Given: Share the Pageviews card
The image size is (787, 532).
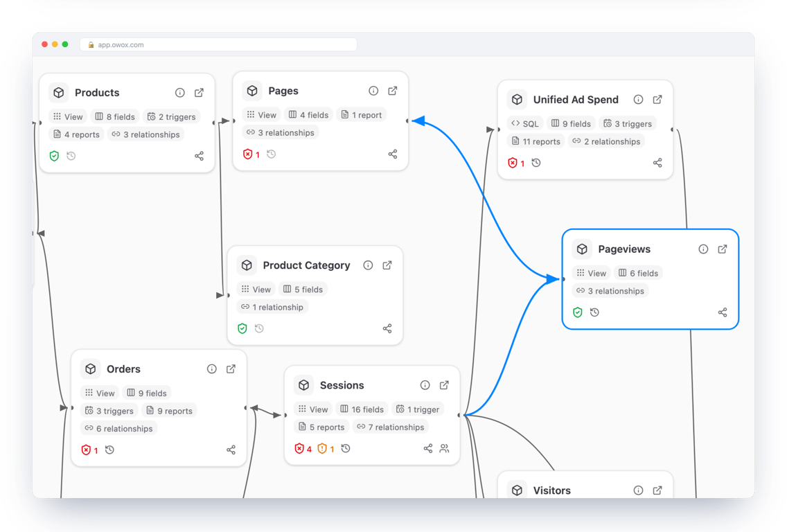Looking at the screenshot, I should pos(723,312).
